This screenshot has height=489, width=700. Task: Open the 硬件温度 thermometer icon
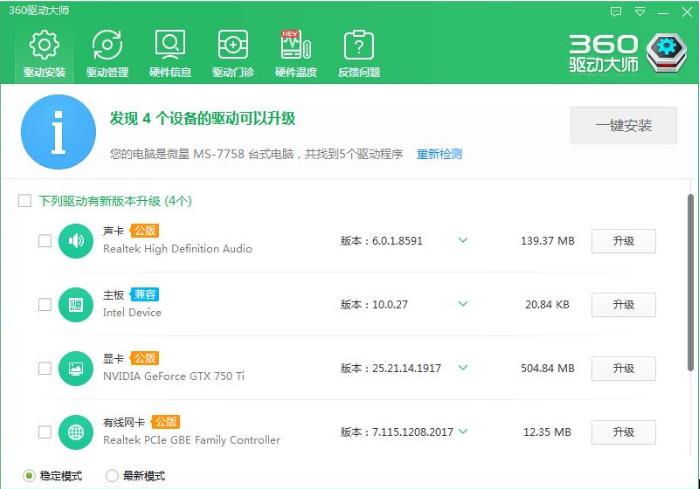[295, 46]
